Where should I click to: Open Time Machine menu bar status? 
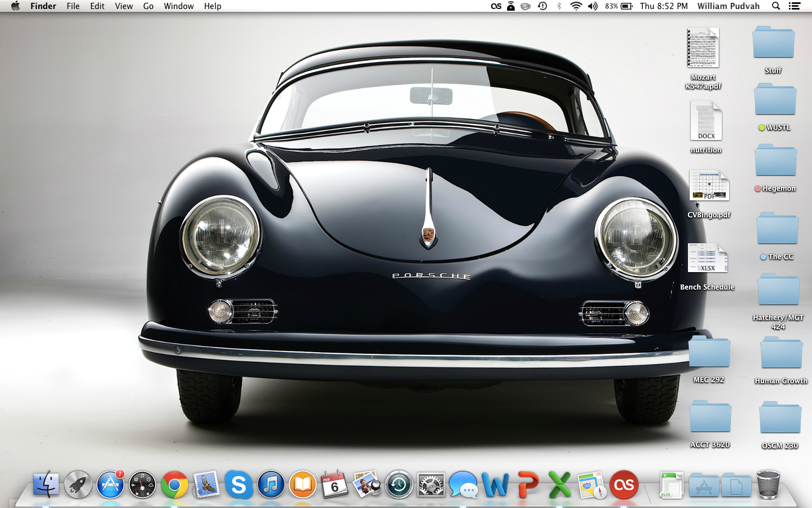point(542,6)
